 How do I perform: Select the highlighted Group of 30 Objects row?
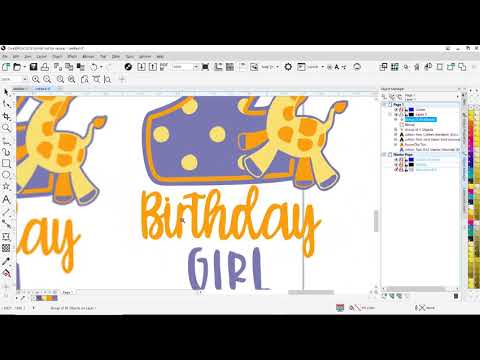(x=420, y=119)
